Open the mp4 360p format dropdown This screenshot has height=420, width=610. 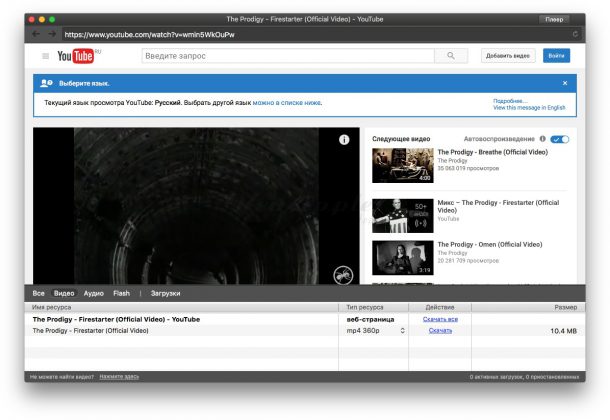point(403,330)
